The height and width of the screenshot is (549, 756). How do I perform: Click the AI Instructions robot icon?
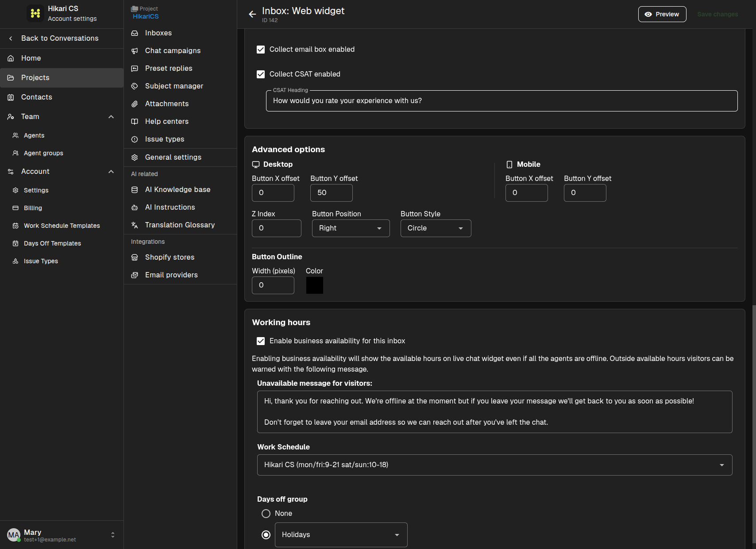pyautogui.click(x=135, y=207)
